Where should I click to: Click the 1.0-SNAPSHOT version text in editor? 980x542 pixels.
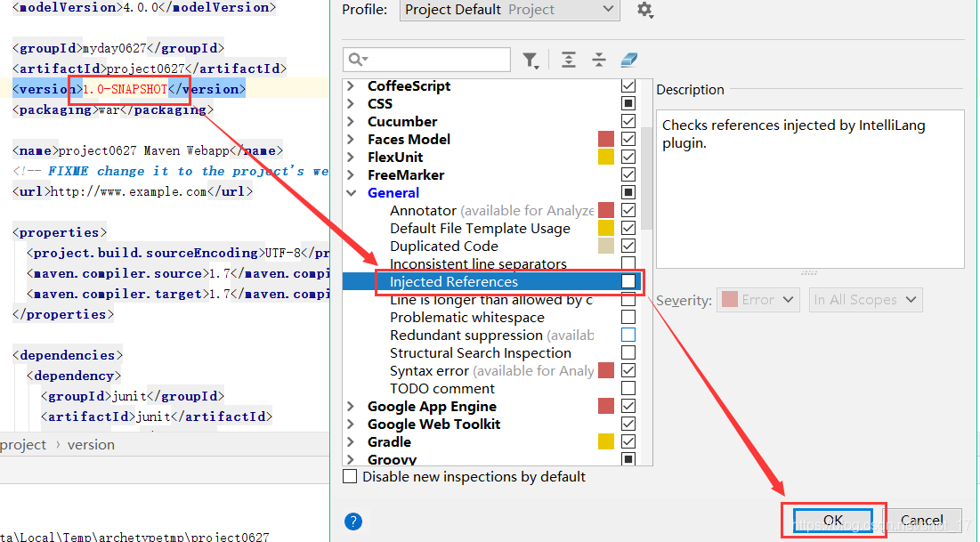pyautogui.click(x=125, y=89)
